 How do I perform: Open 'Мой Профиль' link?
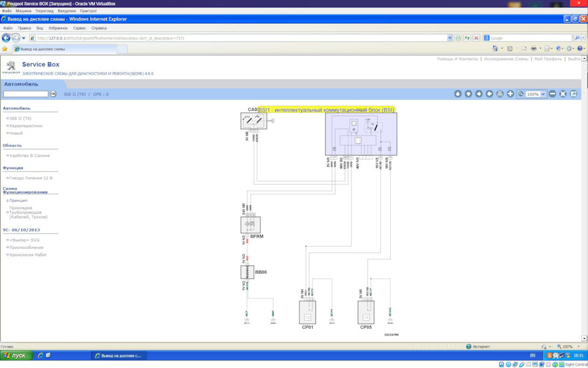pos(548,59)
